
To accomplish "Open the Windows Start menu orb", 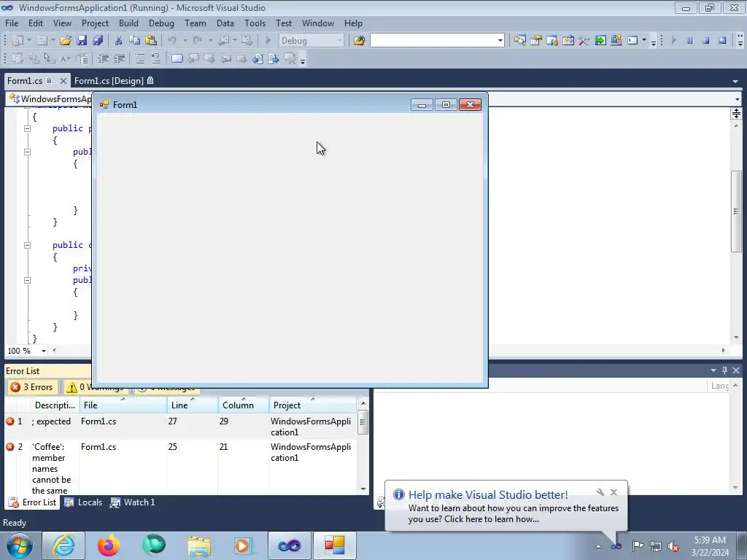I will pos(19,545).
